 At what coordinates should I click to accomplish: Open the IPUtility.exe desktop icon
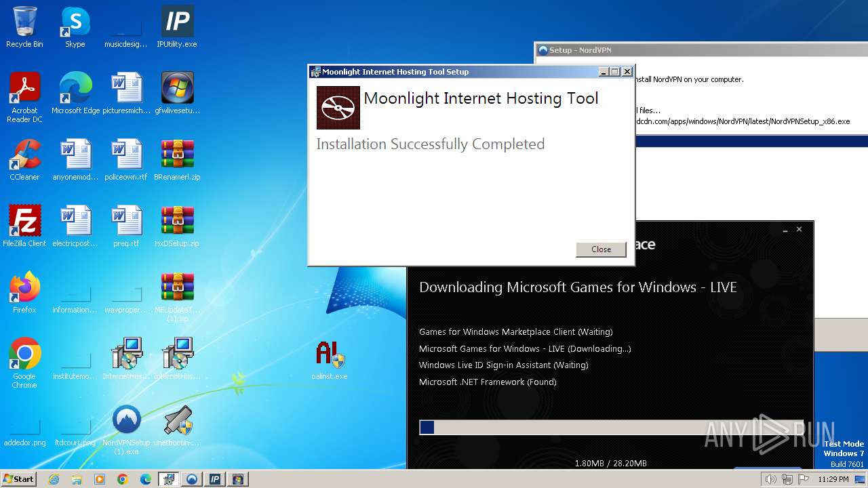177,27
